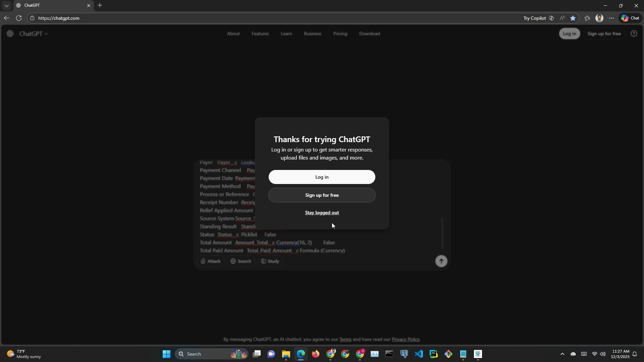This screenshot has height=362, width=644.
Task: Click the help question mark icon
Action: tap(634, 34)
